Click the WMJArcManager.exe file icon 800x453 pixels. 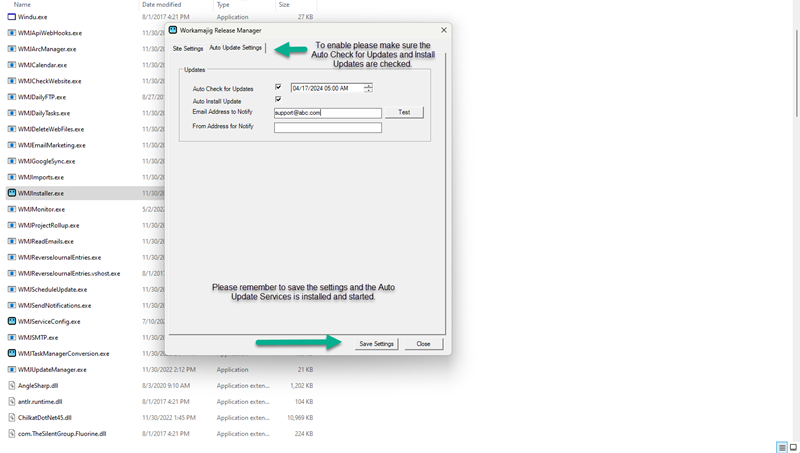click(12, 49)
